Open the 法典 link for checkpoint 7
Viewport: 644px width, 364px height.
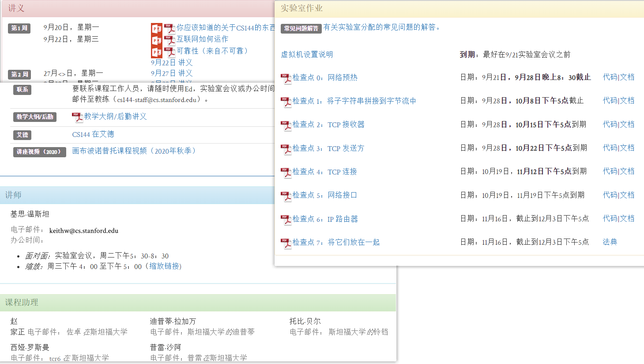[x=610, y=242]
